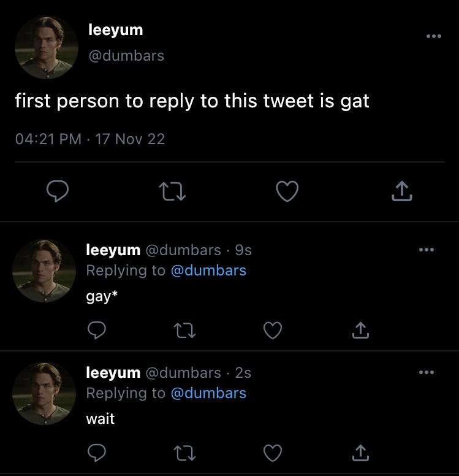Open the tweet timestamp 04:21 PM 17 Nov 22

point(90,139)
